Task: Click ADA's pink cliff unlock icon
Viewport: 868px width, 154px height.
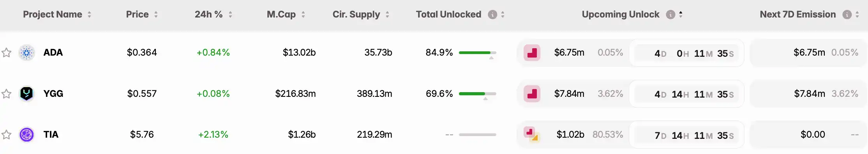Action: point(532,52)
